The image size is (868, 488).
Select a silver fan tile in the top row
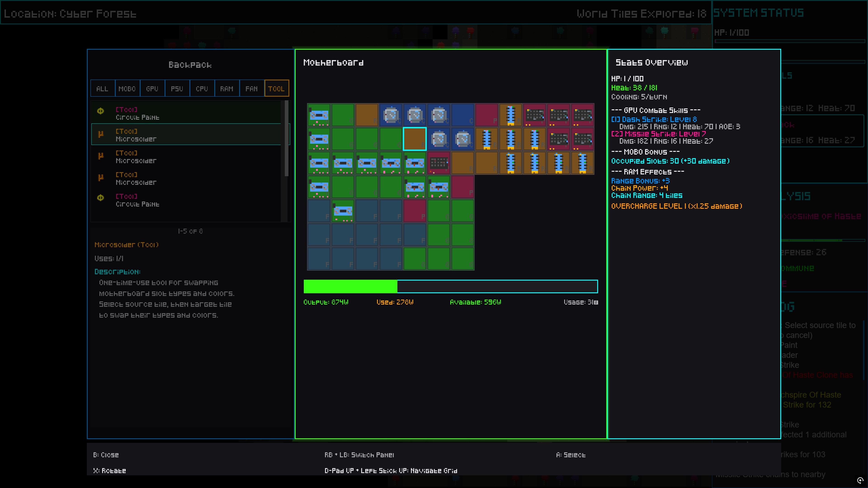tap(391, 115)
